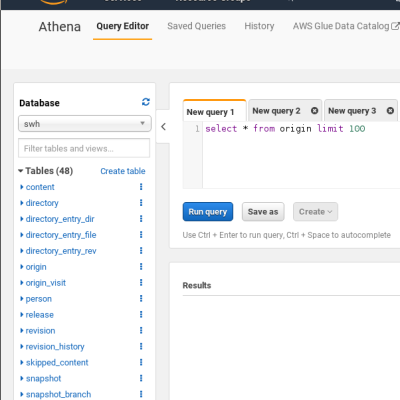Open options menu for snapshot_branch table
Image resolution: width=400 pixels, height=400 pixels.
pyautogui.click(x=141, y=394)
